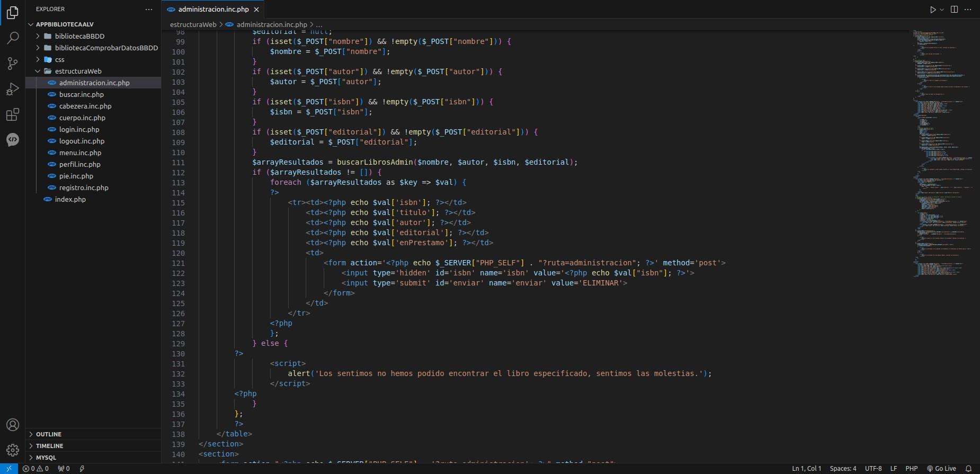The height and width of the screenshot is (474, 980).
Task: Go to line via Ln 1, Col 1
Action: pos(806,469)
